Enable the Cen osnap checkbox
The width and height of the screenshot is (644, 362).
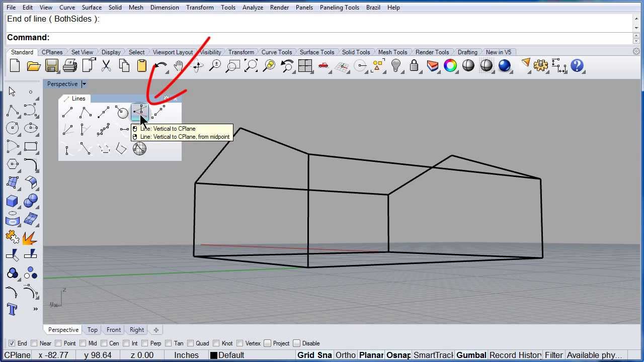point(103,343)
